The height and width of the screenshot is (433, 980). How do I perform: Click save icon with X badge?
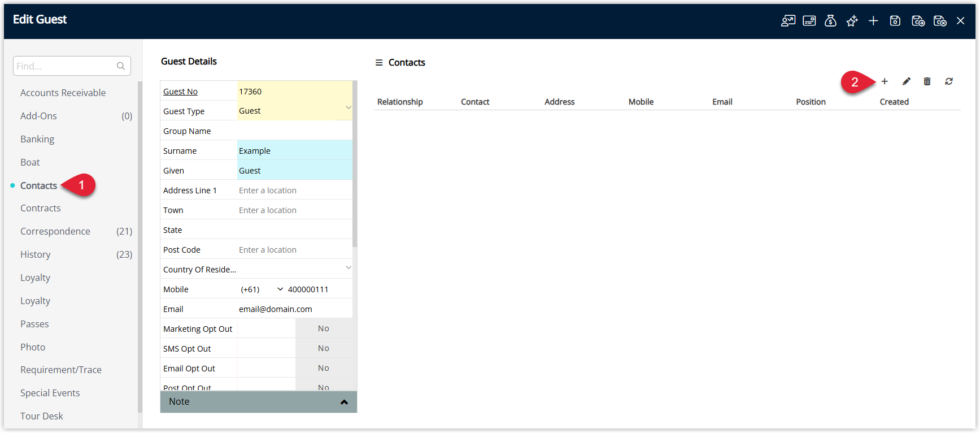point(940,21)
